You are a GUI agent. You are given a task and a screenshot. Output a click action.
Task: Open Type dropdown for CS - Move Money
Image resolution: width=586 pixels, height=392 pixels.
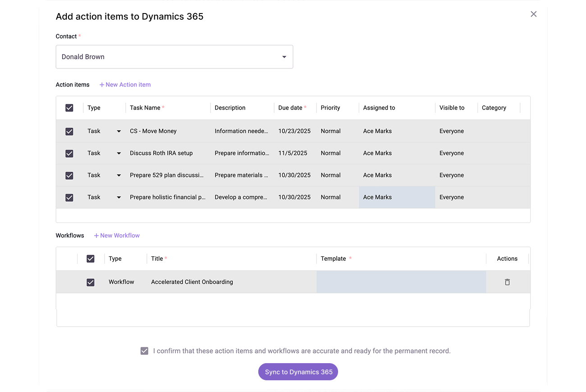[x=119, y=131]
